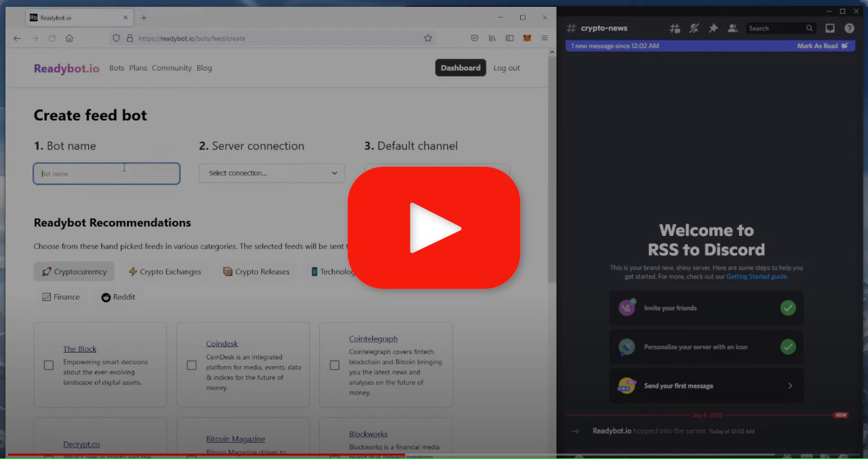This screenshot has height=459, width=868.
Task: Enable The Block feed checkbox
Action: pyautogui.click(x=48, y=365)
